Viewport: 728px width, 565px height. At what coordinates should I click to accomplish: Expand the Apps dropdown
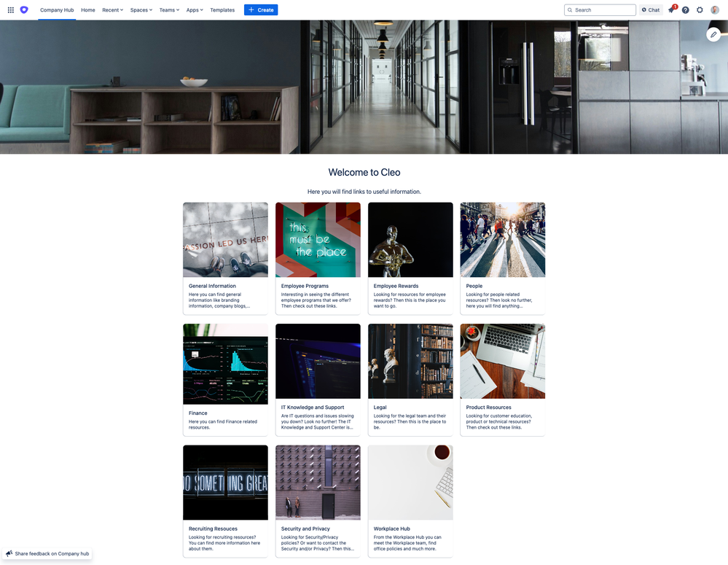point(195,9)
